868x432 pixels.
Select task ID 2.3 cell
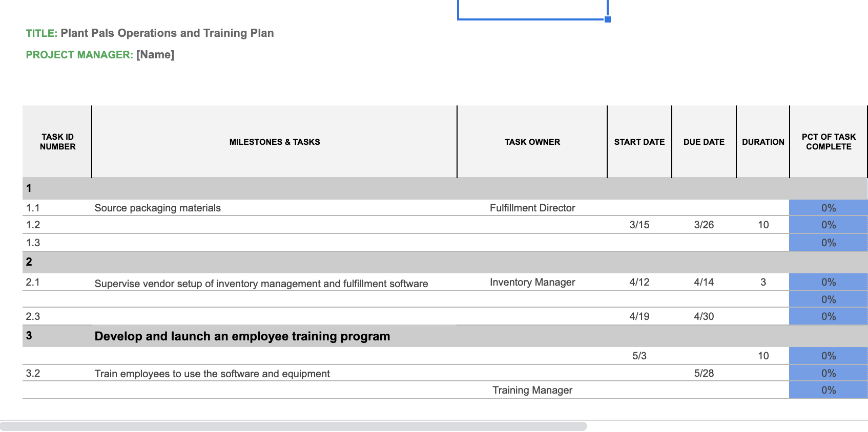(57, 316)
